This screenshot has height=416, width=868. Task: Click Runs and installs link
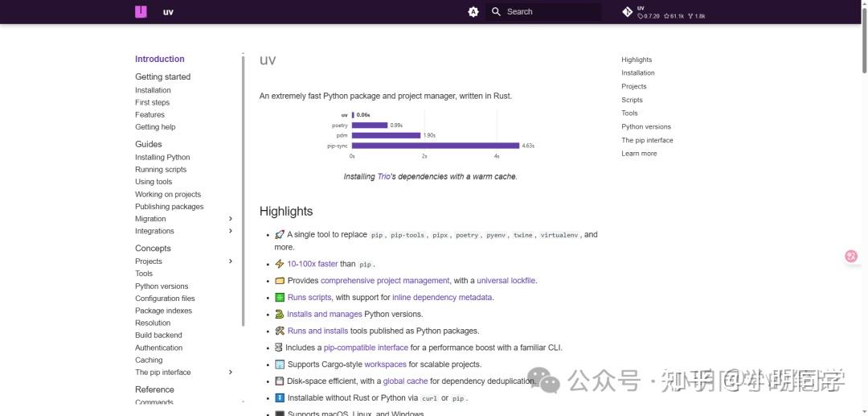tap(317, 331)
